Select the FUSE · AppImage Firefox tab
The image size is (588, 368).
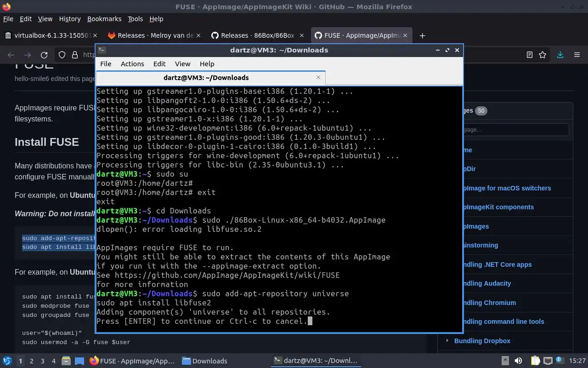point(361,35)
